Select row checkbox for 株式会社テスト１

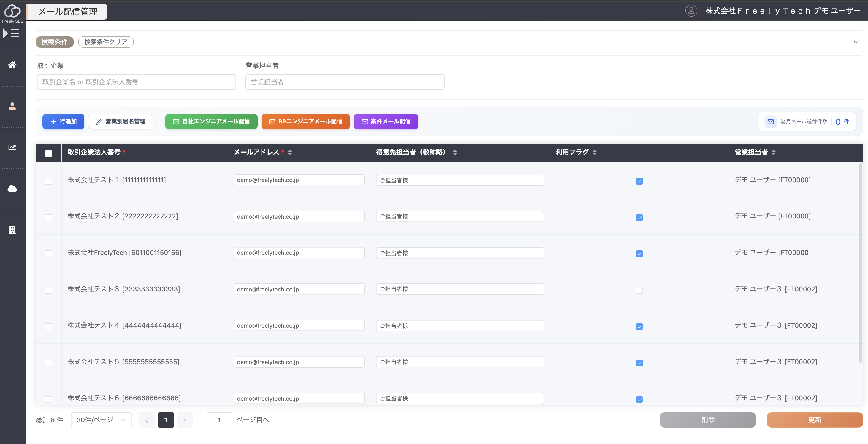pyautogui.click(x=48, y=181)
